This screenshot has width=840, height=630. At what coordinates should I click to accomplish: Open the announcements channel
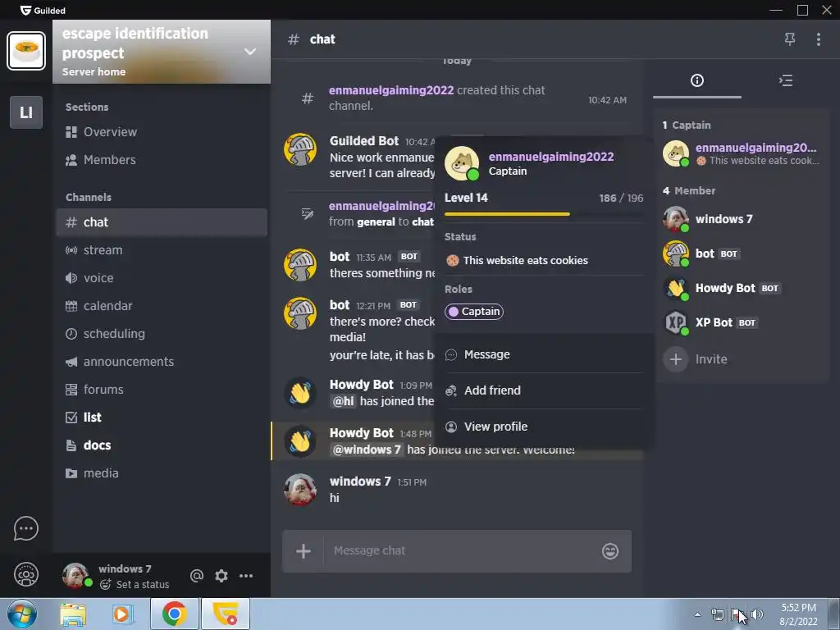pyautogui.click(x=162, y=362)
